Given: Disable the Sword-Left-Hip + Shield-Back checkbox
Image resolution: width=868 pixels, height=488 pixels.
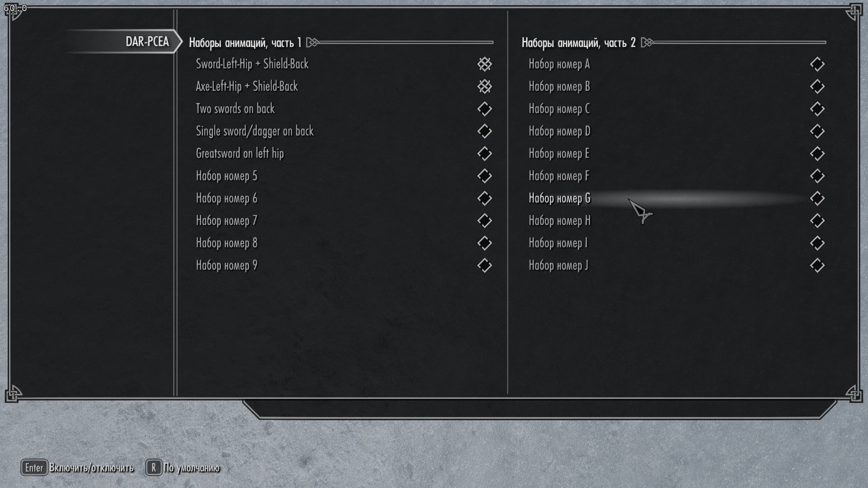Looking at the screenshot, I should (484, 64).
